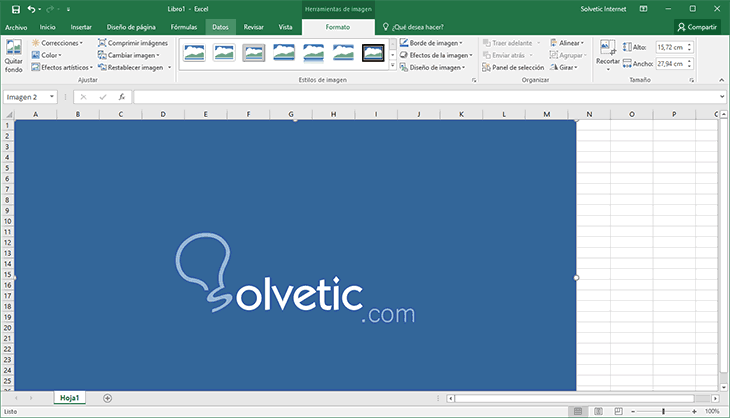Screen dimensions: 730x418
Task: Select column N header
Action: [589, 114]
